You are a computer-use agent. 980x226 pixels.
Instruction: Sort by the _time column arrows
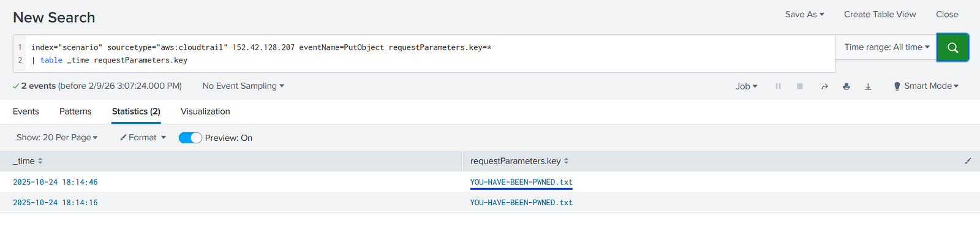pos(40,161)
